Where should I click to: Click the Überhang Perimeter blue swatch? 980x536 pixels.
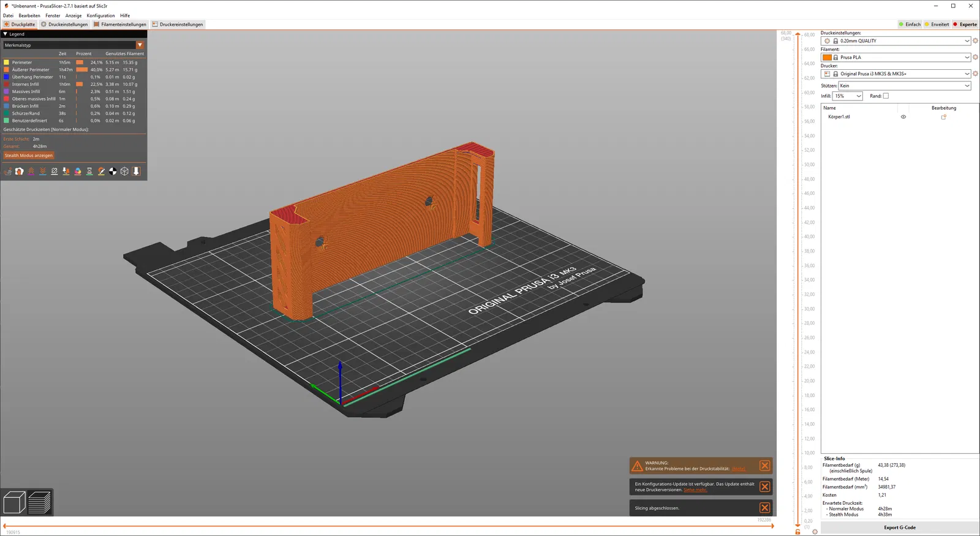6,77
